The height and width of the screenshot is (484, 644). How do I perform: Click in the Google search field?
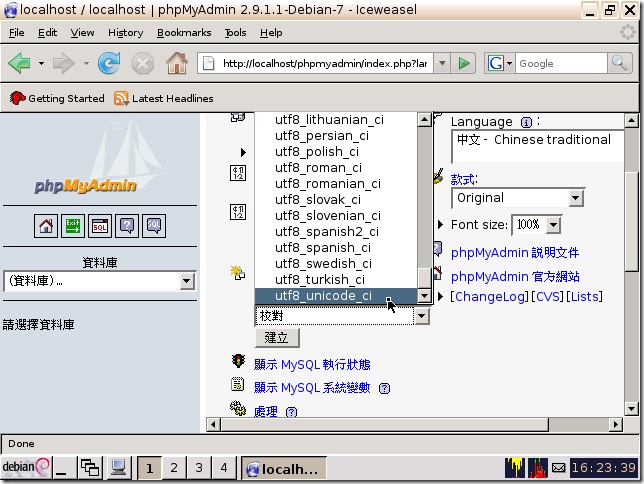click(x=561, y=64)
